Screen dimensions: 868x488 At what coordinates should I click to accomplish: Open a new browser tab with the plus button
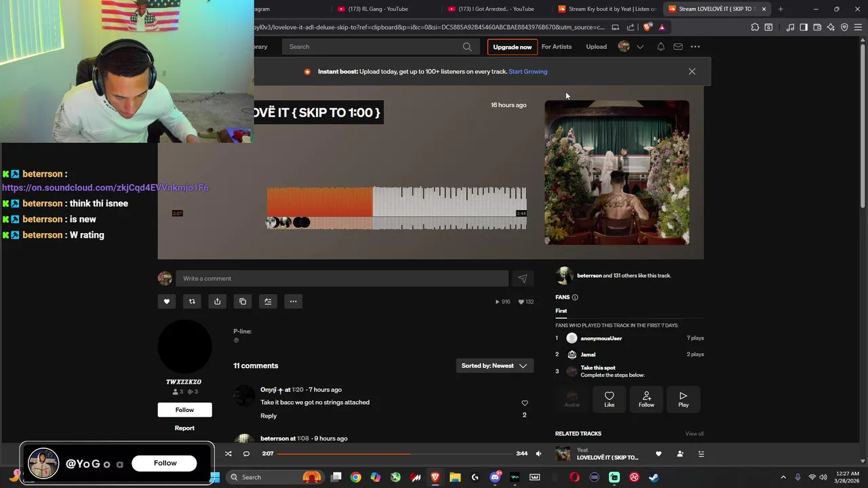pyautogui.click(x=781, y=9)
